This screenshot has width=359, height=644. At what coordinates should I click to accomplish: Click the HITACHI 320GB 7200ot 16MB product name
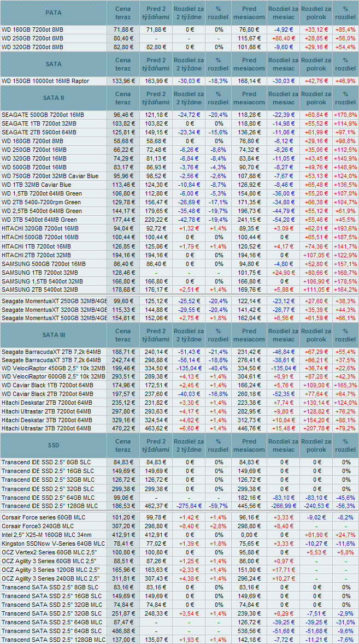[x=40, y=228]
